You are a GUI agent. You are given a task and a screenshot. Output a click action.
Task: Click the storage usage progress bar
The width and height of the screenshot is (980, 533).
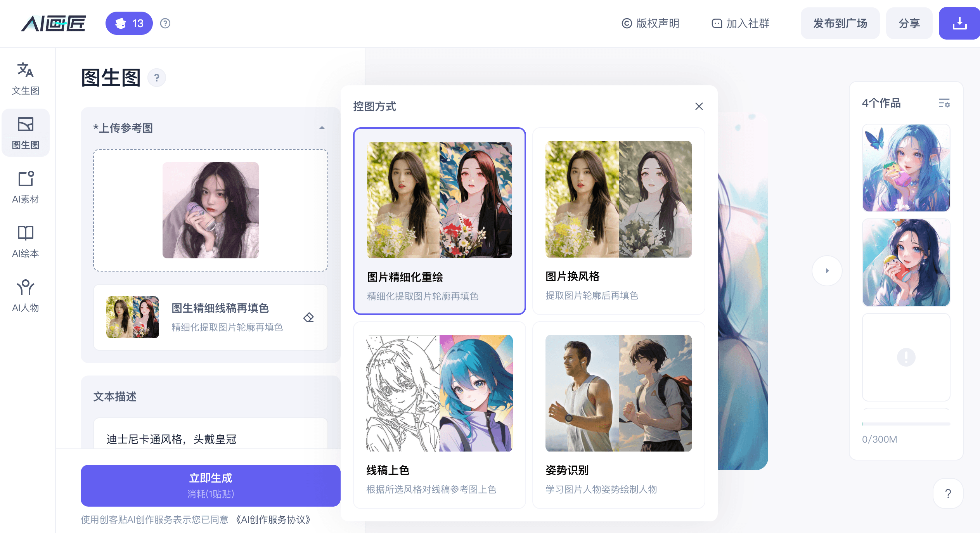click(906, 424)
